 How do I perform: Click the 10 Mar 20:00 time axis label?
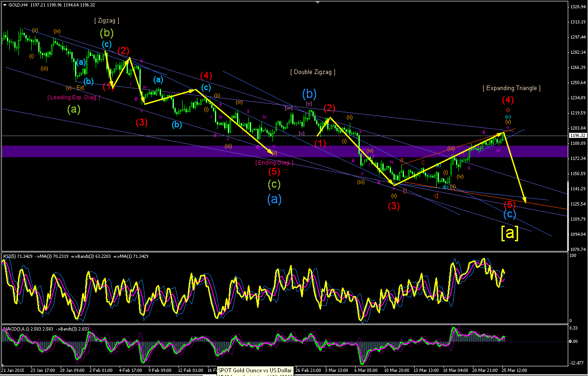(398, 370)
